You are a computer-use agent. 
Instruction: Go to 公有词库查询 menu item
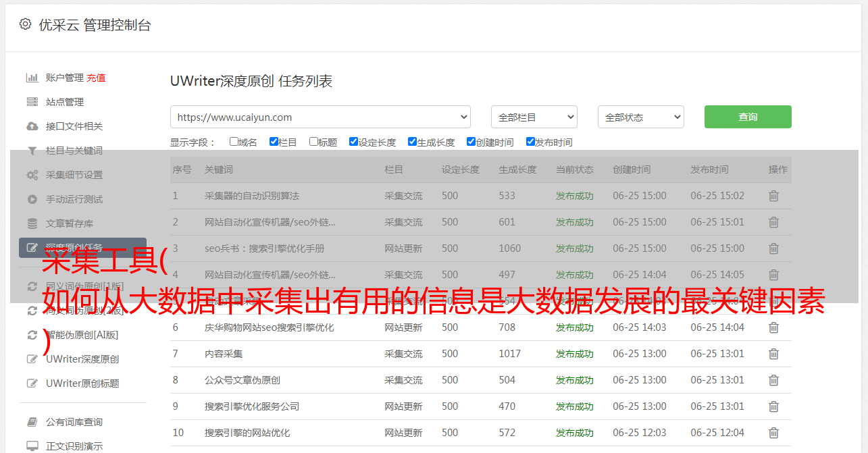point(74,422)
